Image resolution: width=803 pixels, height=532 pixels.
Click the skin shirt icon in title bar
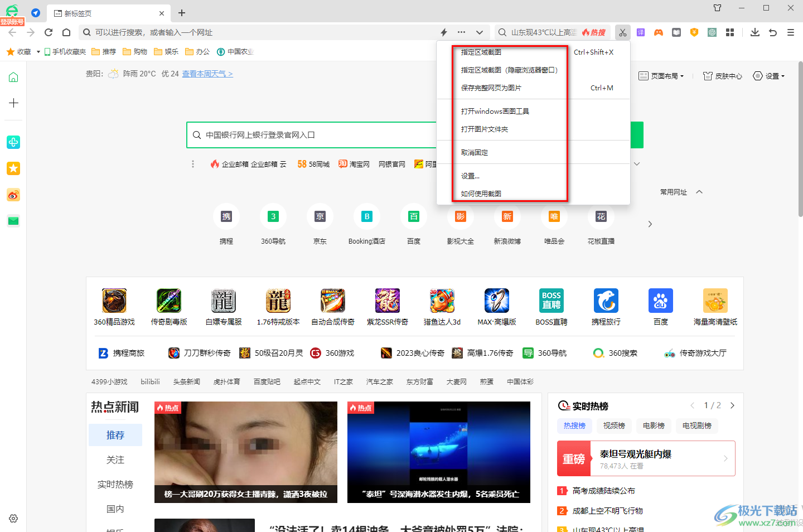click(x=718, y=8)
